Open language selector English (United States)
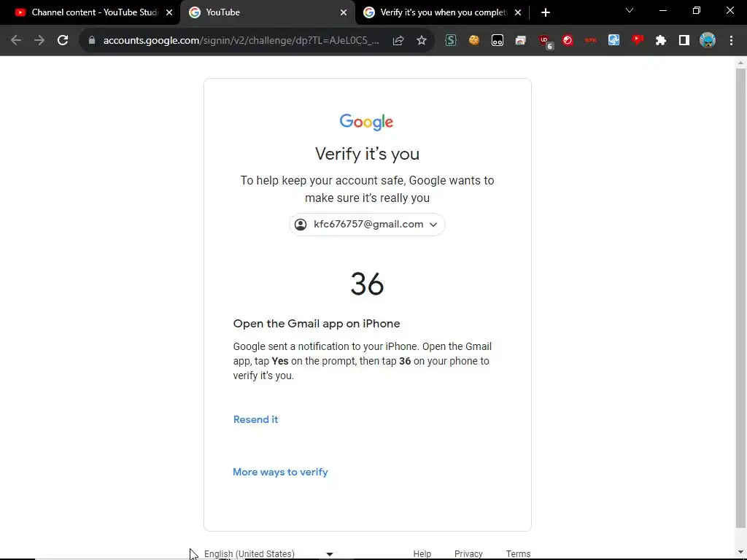The image size is (747, 560). (x=268, y=554)
